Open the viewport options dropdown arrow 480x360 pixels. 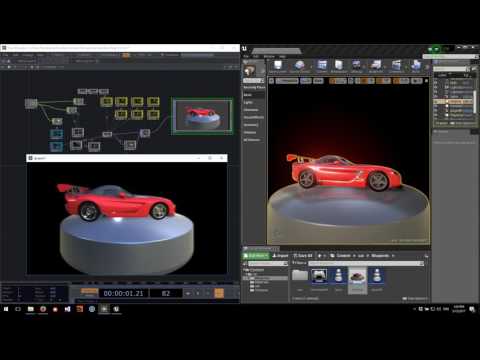click(x=271, y=81)
